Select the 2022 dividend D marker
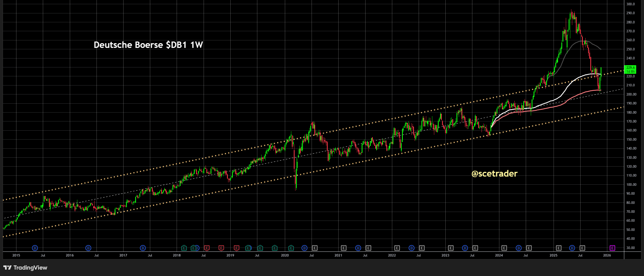644x276 pixels. [411, 248]
